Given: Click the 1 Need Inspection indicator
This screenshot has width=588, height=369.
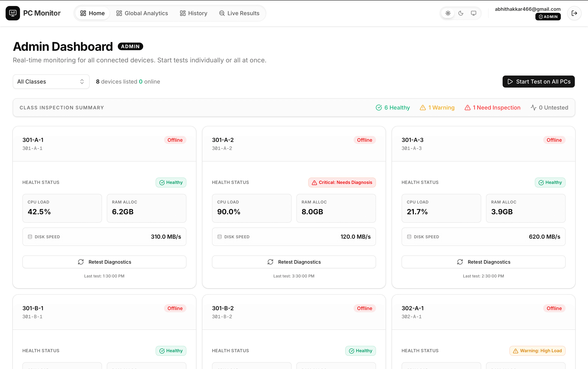Looking at the screenshot, I should pos(492,108).
